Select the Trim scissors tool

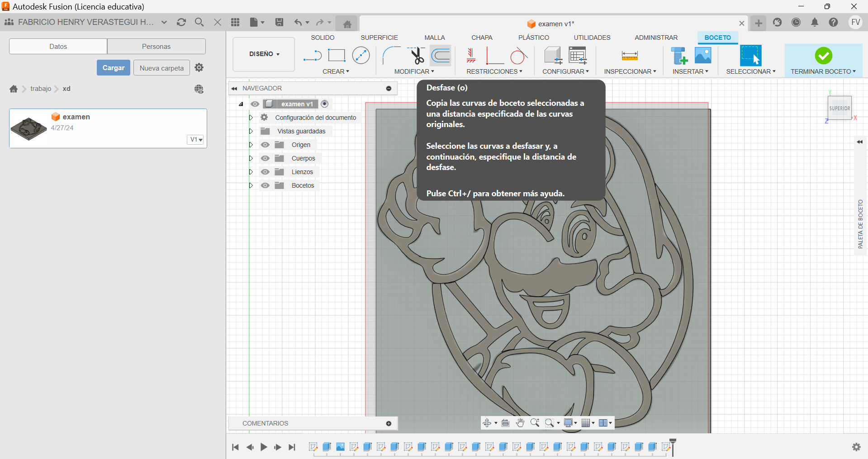[x=416, y=56]
